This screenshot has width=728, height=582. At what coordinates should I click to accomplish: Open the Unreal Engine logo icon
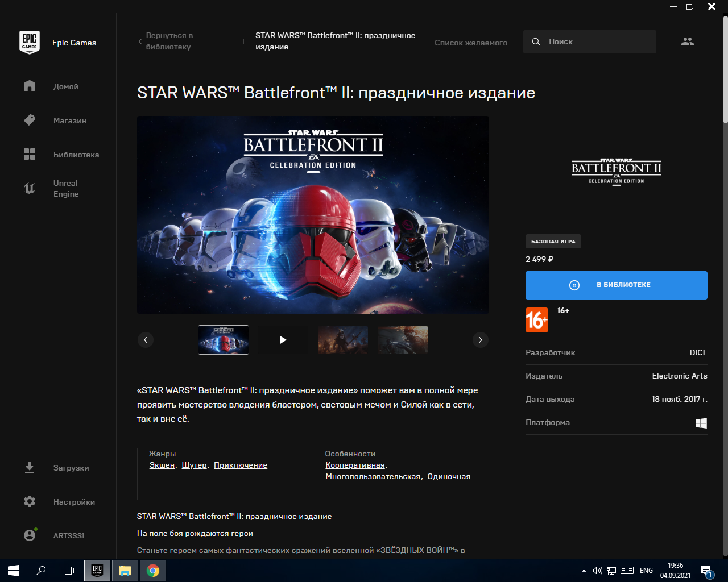[x=30, y=188]
